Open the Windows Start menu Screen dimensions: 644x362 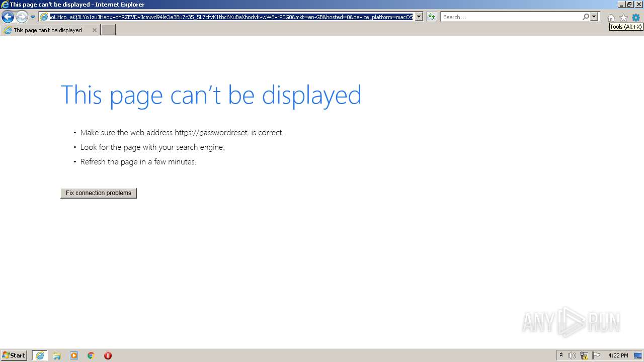(x=14, y=355)
